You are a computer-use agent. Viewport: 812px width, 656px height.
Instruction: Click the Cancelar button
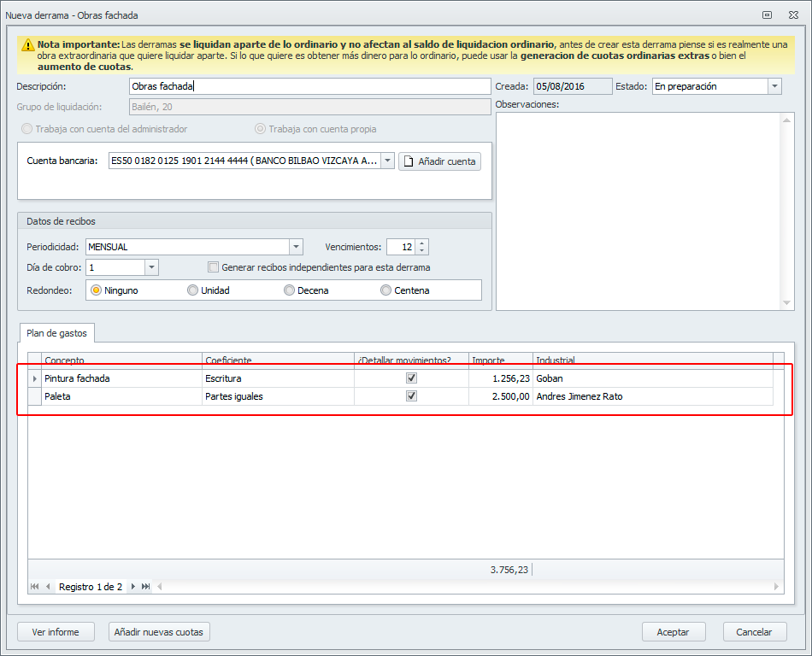(755, 632)
